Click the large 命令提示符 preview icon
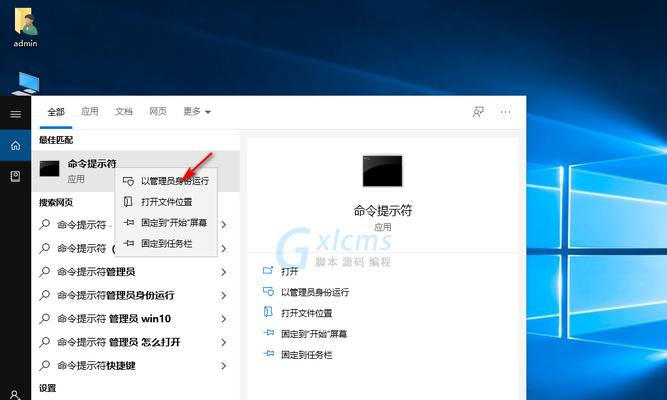Viewport: 667px width, 400px height. pyautogui.click(x=382, y=171)
